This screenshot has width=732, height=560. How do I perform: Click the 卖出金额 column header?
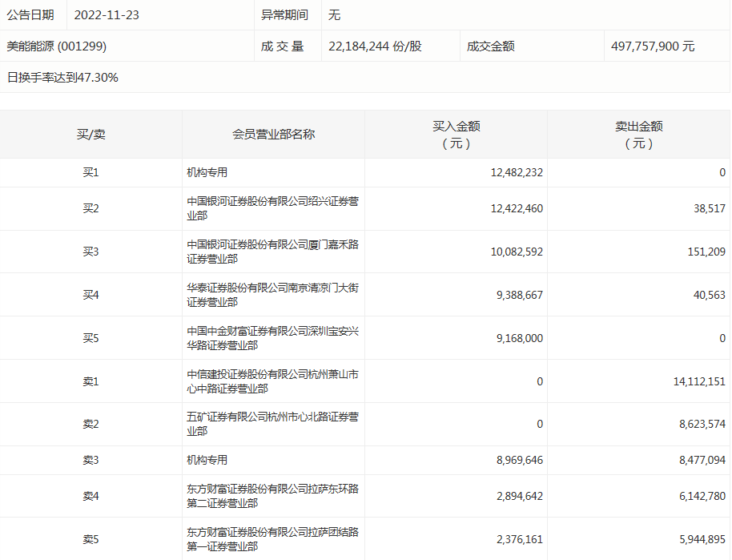click(638, 135)
